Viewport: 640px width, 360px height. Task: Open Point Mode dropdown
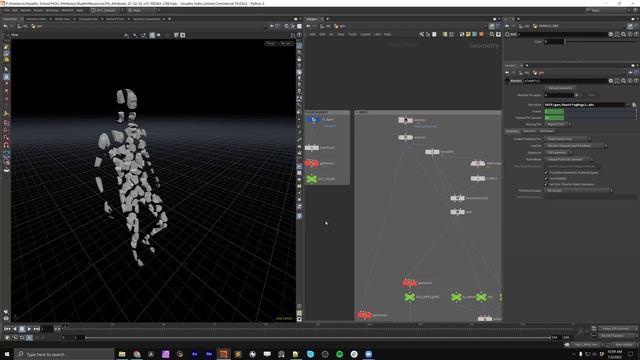pos(568,159)
